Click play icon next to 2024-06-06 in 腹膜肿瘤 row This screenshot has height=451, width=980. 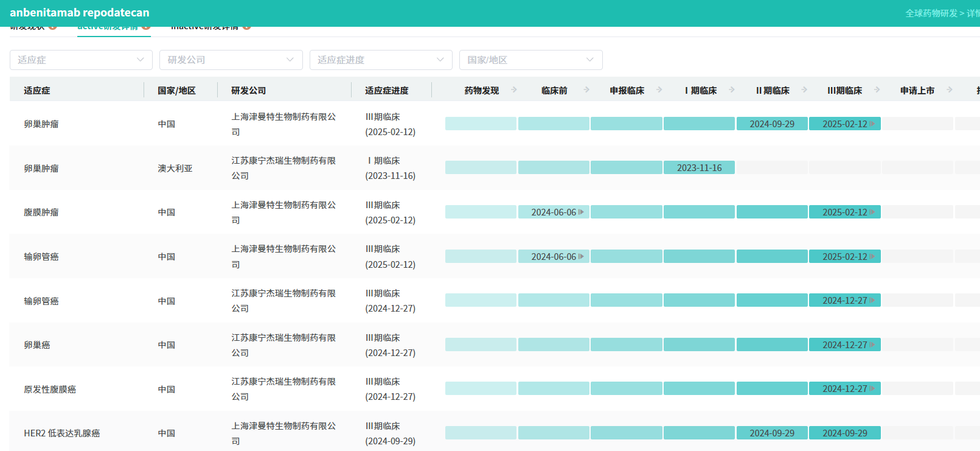(581, 212)
